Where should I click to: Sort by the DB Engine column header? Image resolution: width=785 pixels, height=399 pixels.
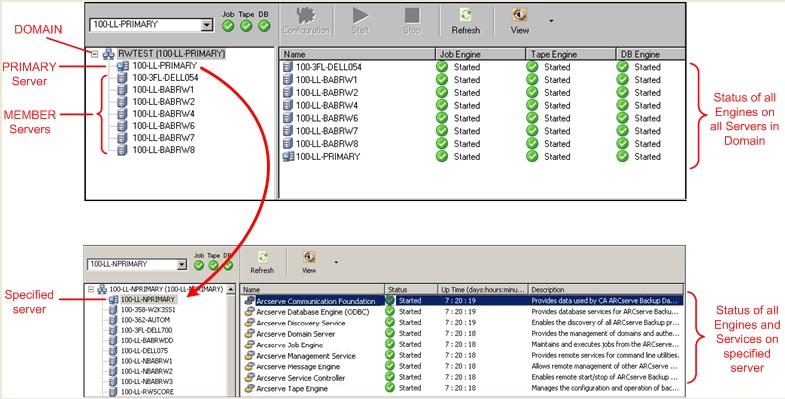click(650, 54)
